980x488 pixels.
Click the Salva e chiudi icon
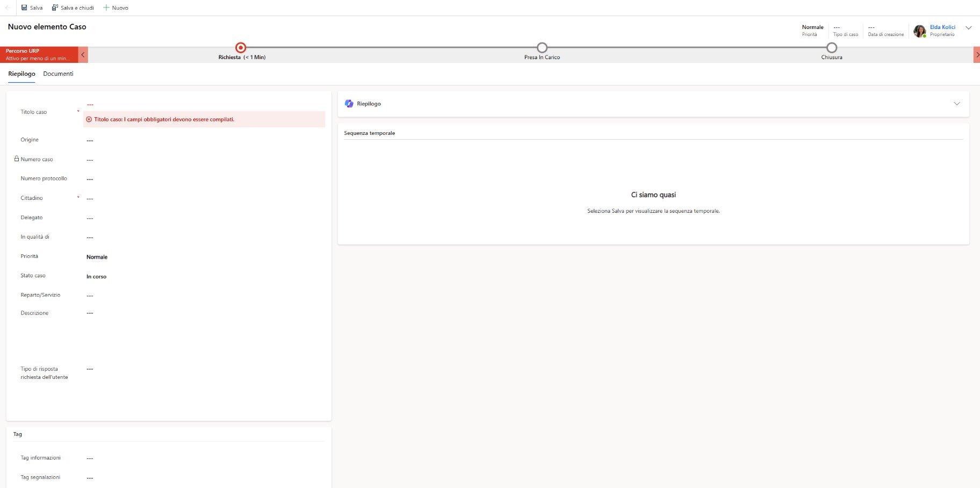point(55,8)
